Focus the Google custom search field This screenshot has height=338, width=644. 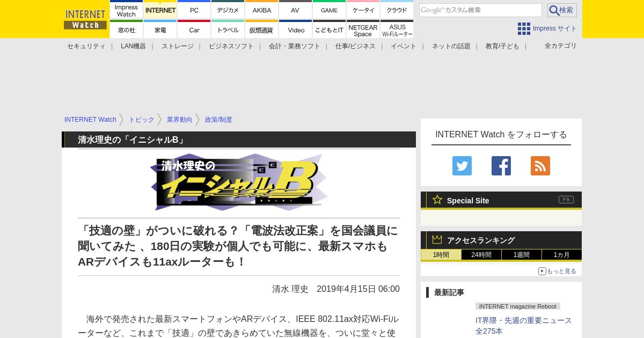click(x=480, y=10)
